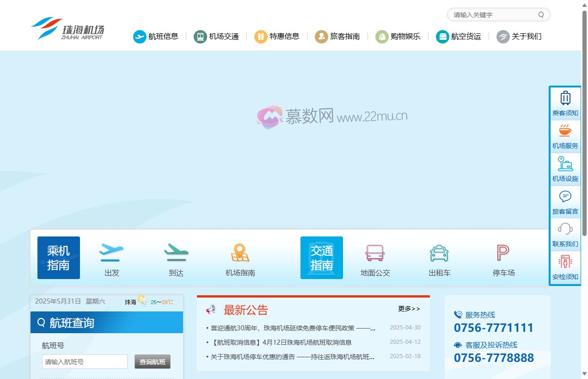The width and height of the screenshot is (588, 379).
Task: Open the 更多>> announcements link
Action: tap(408, 309)
